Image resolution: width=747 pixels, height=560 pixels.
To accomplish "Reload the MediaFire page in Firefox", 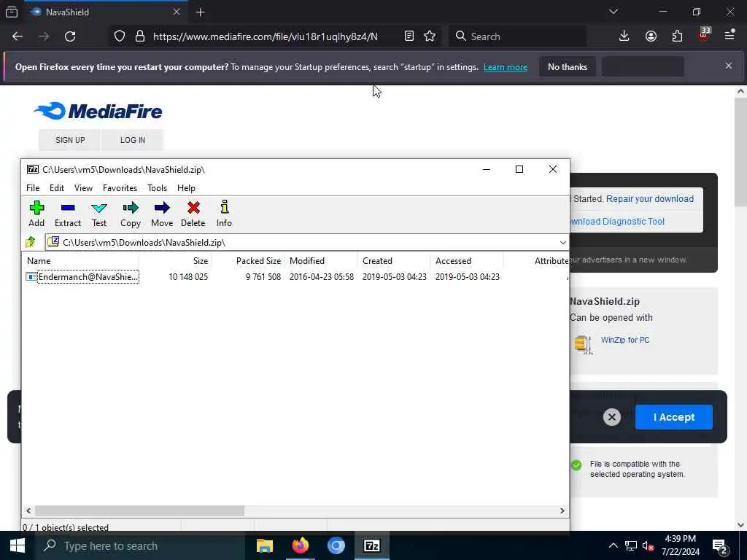I will (70, 36).
